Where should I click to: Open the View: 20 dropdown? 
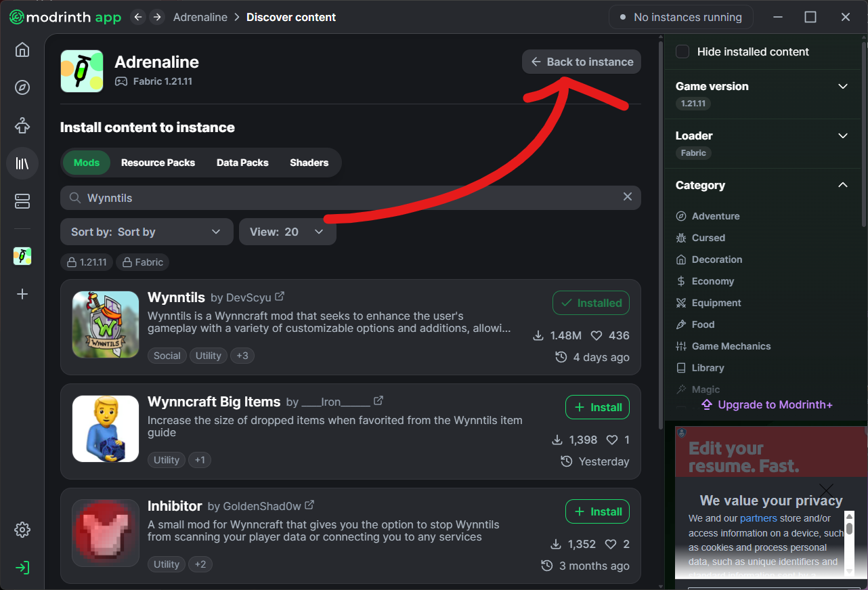tap(288, 232)
